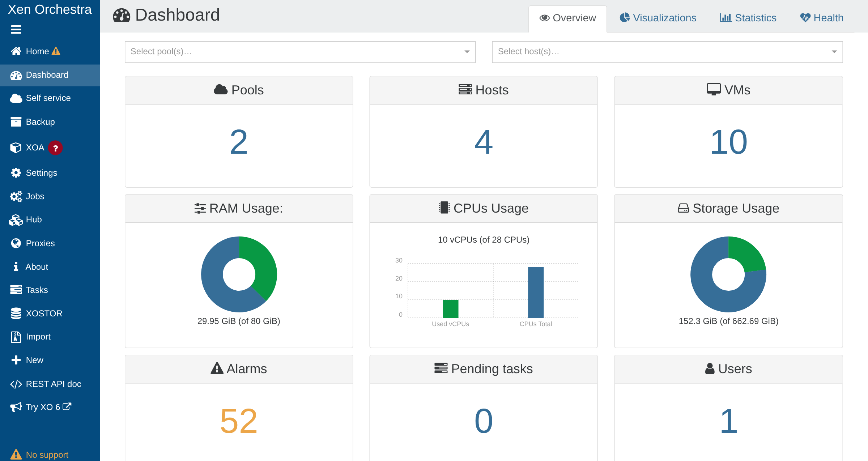868x461 pixels.
Task: Click the CPUs Total axis label
Action: coord(536,324)
